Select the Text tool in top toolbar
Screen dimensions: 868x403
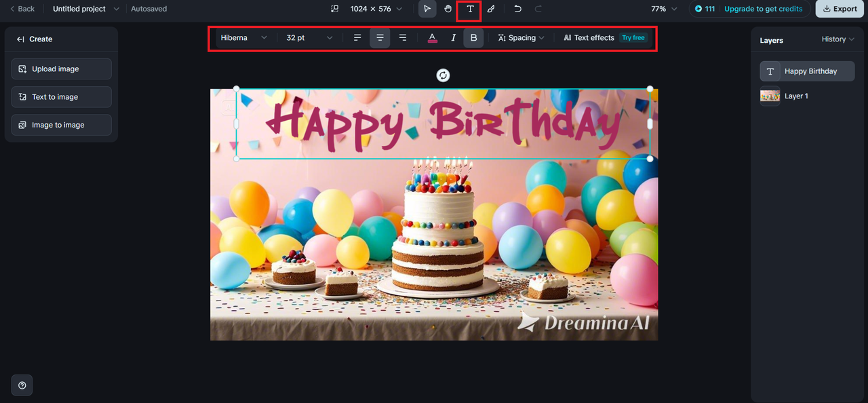pyautogui.click(x=469, y=9)
